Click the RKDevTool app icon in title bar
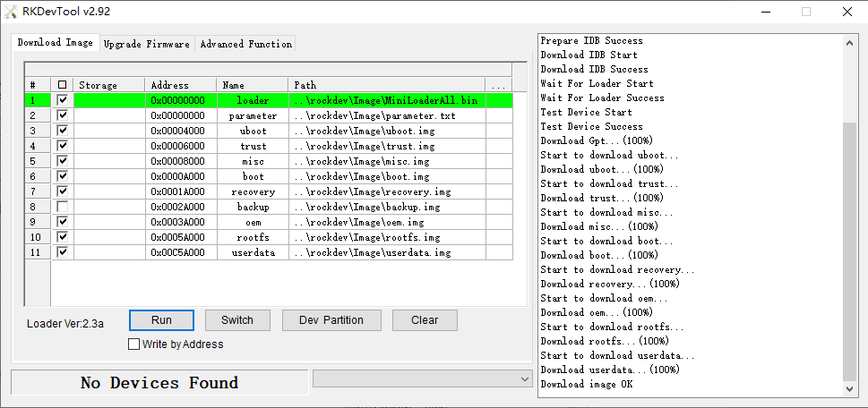 coord(11,12)
